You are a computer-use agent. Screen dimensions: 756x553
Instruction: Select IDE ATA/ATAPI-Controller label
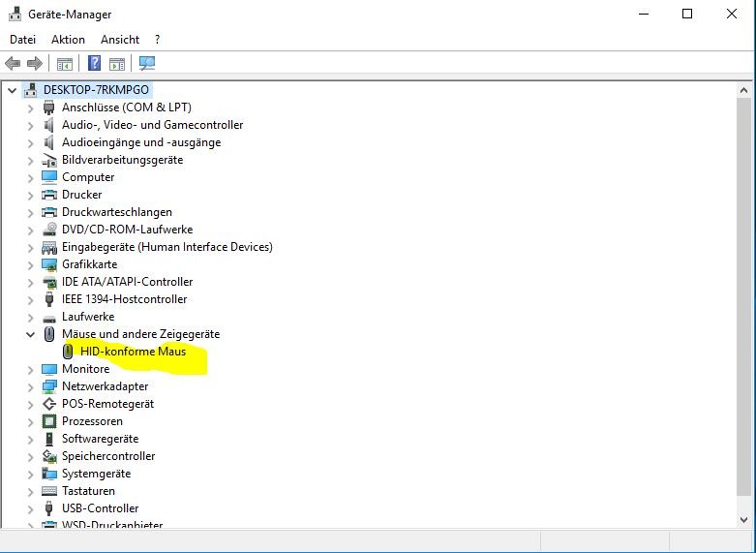127,282
